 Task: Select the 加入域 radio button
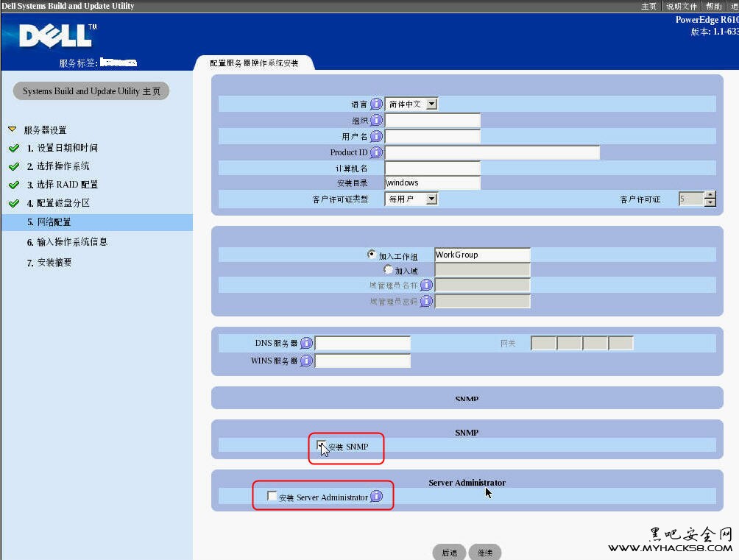tap(389, 270)
